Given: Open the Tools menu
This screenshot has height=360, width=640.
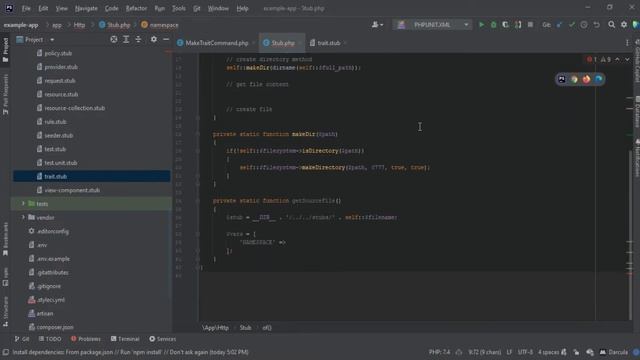Looking at the screenshot, I should pyautogui.click(x=178, y=8).
